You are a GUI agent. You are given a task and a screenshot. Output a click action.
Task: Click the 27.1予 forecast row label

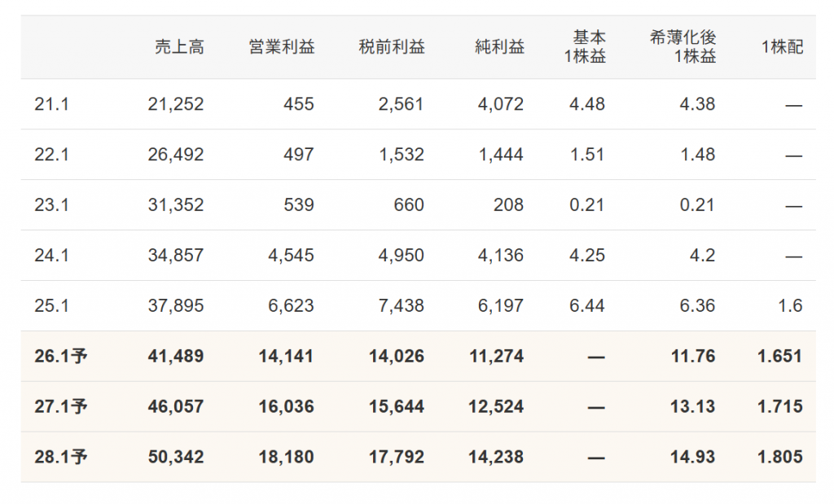[61, 407]
